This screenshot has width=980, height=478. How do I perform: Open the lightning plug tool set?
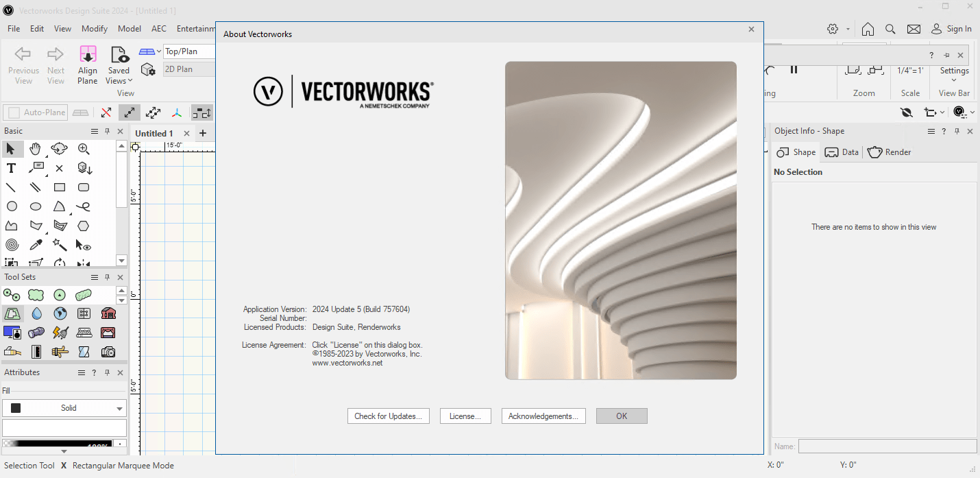[x=60, y=333]
